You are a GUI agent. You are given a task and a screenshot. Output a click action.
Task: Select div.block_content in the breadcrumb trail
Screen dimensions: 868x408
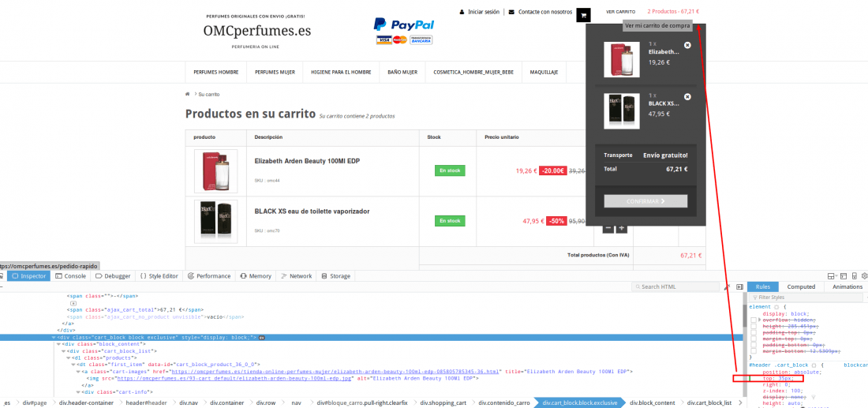(x=652, y=402)
